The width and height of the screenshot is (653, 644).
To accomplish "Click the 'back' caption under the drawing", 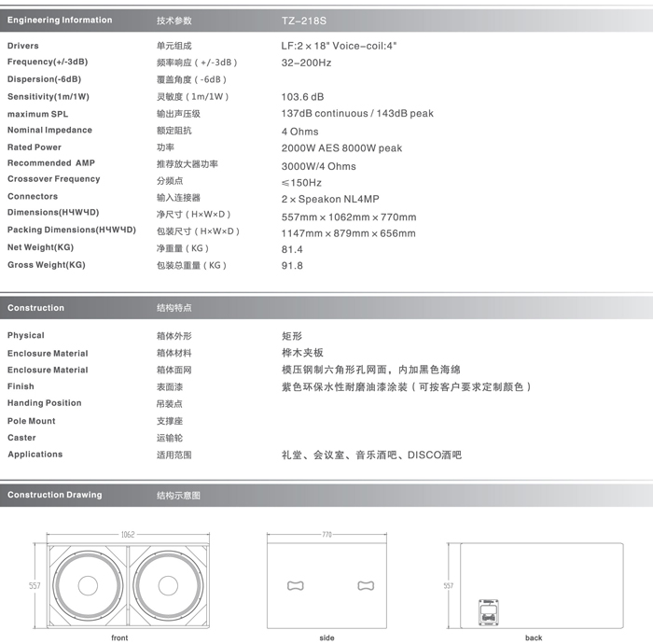I will click(534, 637).
